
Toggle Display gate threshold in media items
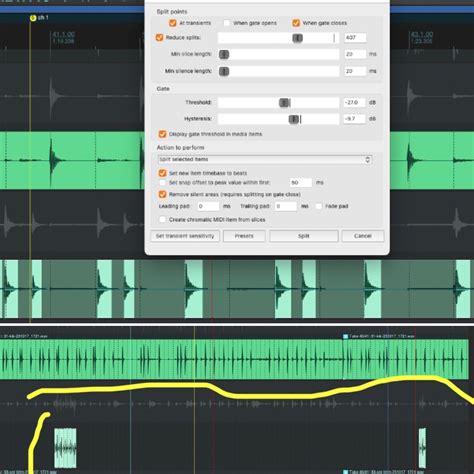(x=162, y=134)
